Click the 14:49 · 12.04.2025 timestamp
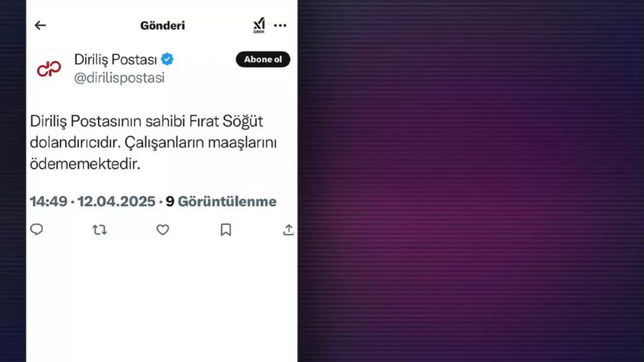 coord(93,201)
